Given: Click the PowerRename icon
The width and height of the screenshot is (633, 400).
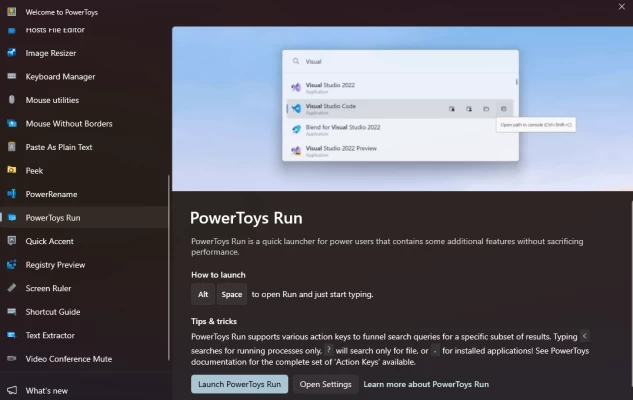Looking at the screenshot, I should [11, 194].
